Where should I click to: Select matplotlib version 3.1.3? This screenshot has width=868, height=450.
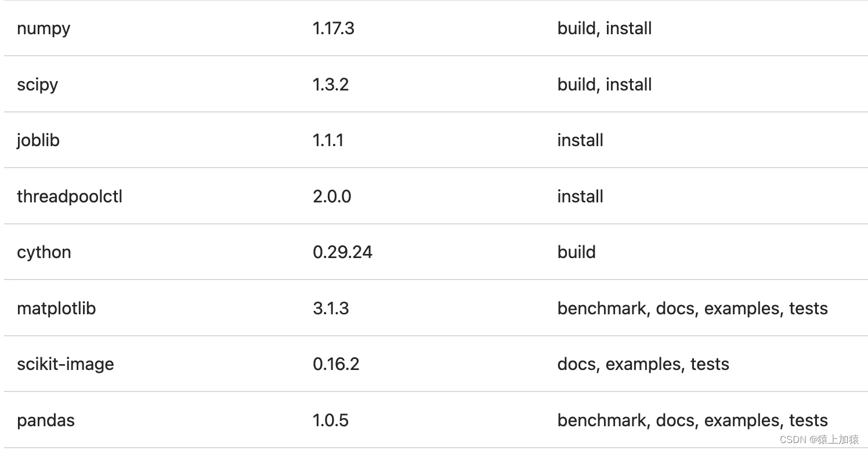[x=331, y=309]
